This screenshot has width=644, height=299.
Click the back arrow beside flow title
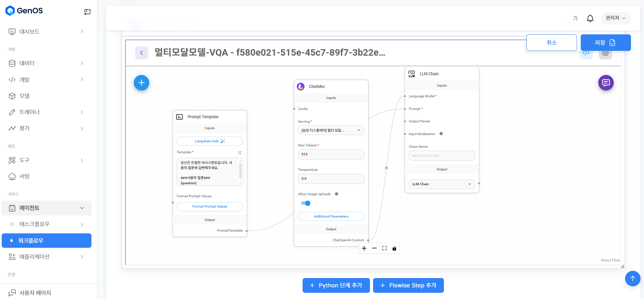pyautogui.click(x=141, y=53)
